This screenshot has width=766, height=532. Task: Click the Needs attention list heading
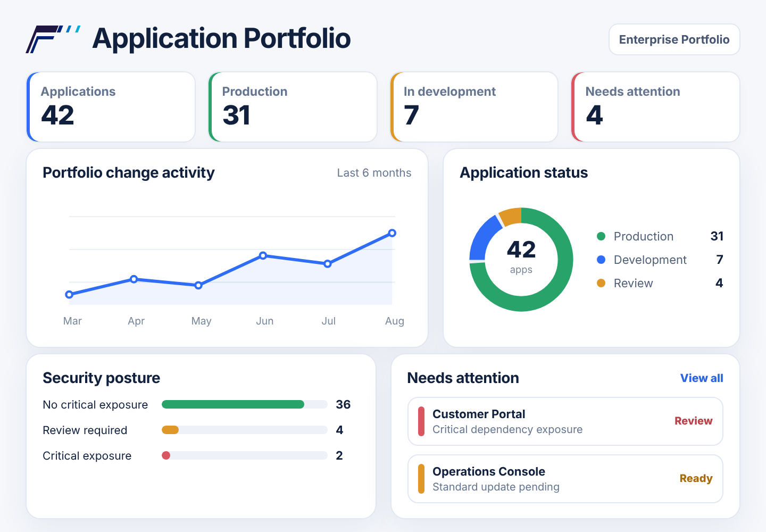463,378
